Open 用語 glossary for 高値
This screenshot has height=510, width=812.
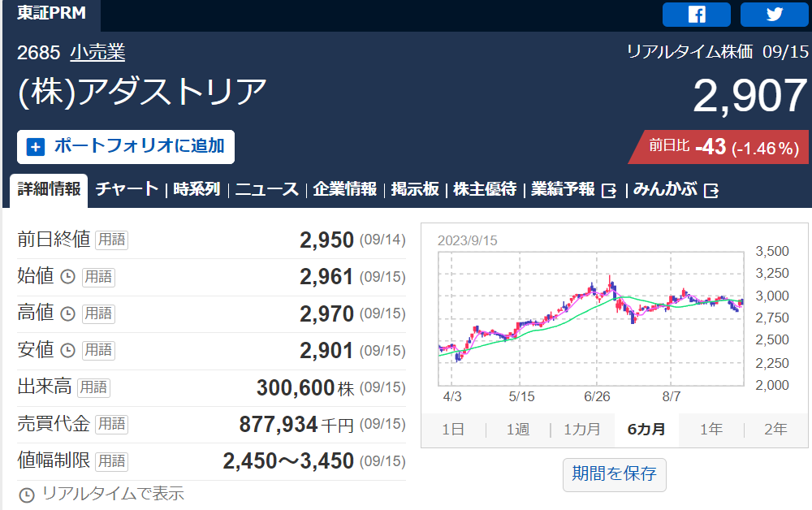point(98,313)
